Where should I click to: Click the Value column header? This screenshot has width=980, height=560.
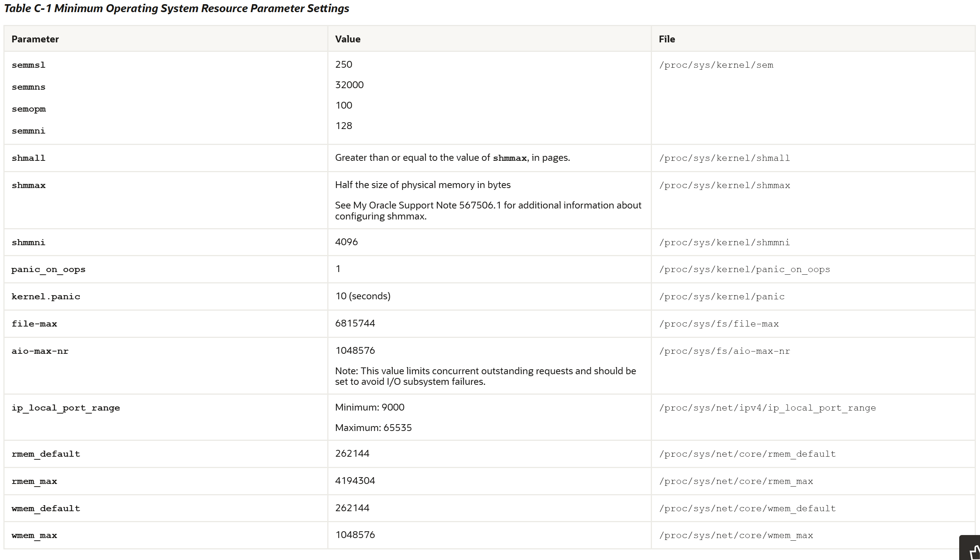(x=347, y=39)
